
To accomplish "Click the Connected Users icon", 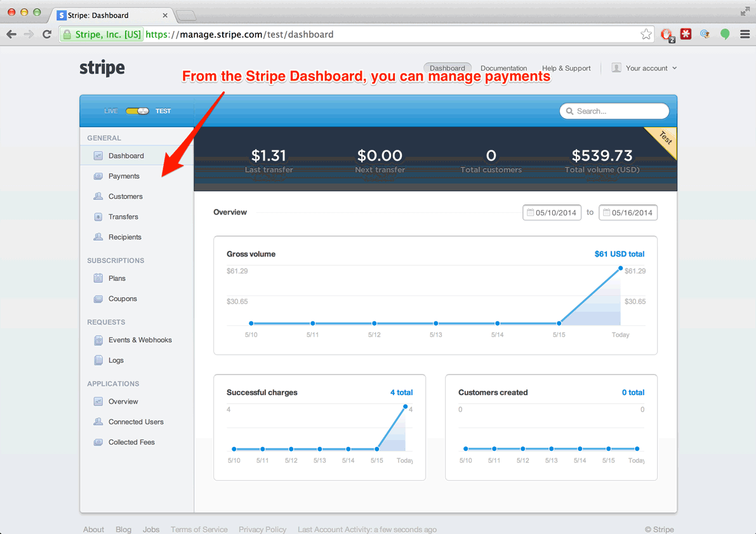I will coord(98,422).
